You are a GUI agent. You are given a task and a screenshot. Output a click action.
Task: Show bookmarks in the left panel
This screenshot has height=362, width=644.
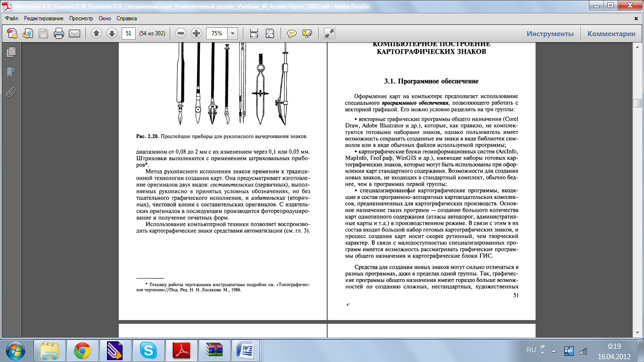(11, 72)
